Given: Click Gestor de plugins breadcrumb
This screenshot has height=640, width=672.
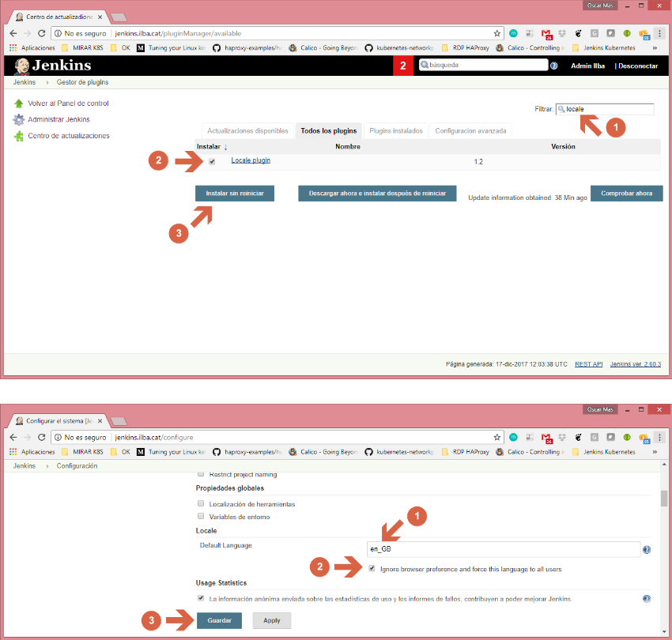Looking at the screenshot, I should (82, 82).
